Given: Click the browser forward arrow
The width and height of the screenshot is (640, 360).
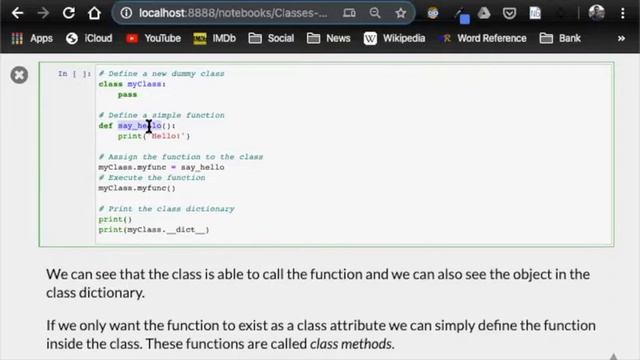Looking at the screenshot, I should point(43,13).
